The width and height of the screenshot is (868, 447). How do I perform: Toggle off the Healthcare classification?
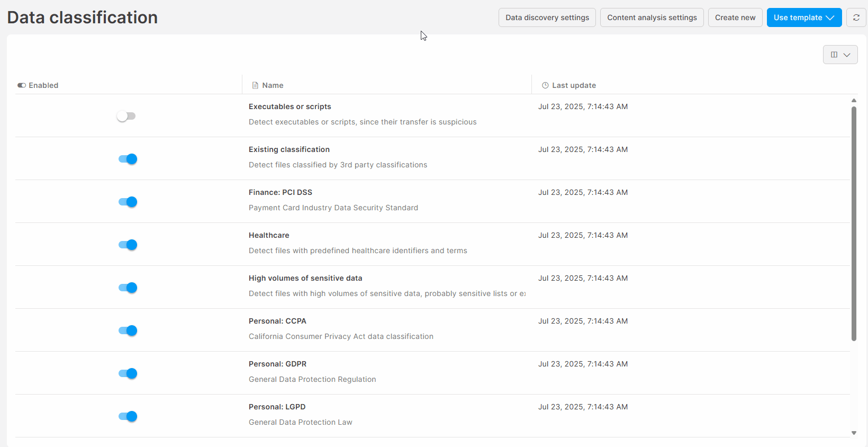tap(128, 245)
